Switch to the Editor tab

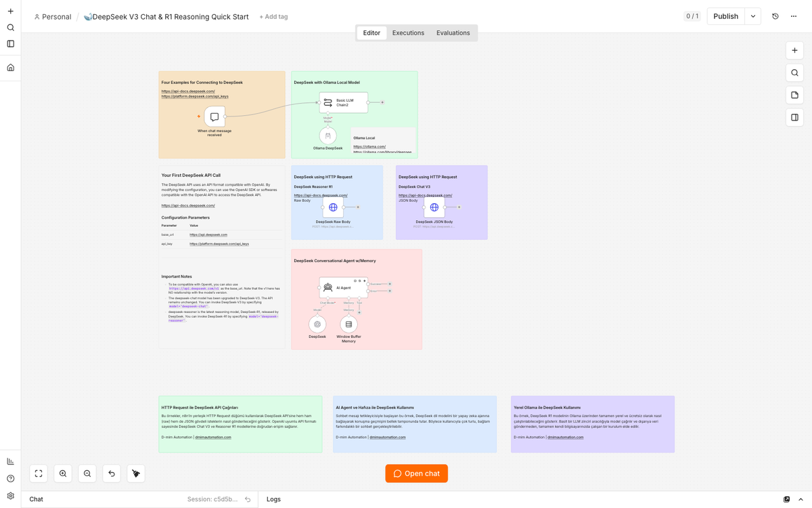click(x=371, y=33)
